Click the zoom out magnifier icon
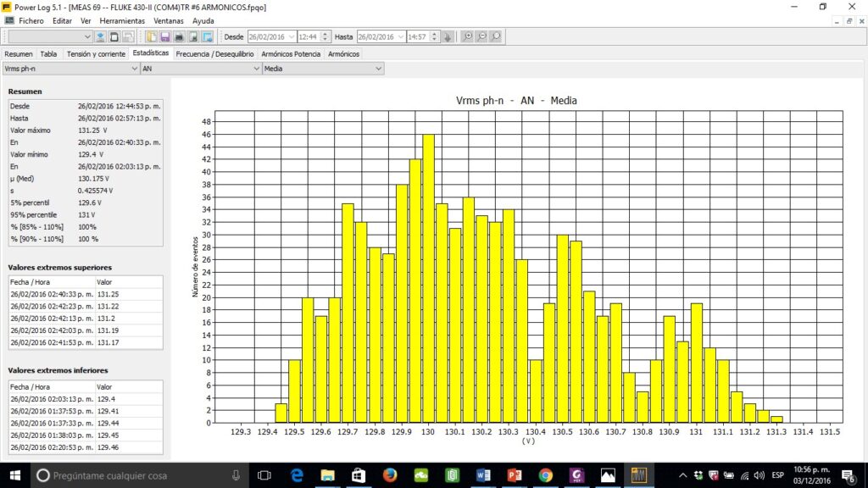The width and height of the screenshot is (868, 488). (x=481, y=36)
